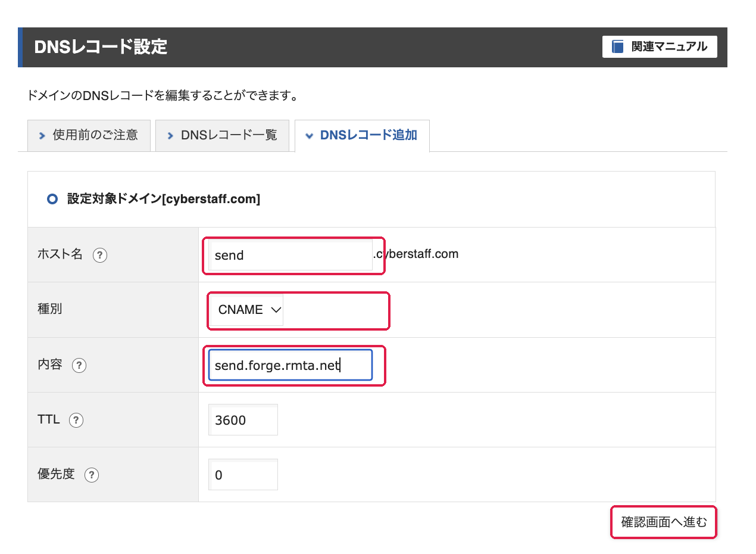Click the book icon beside 関連マニュアル
This screenshot has width=756, height=554.
pos(618,46)
